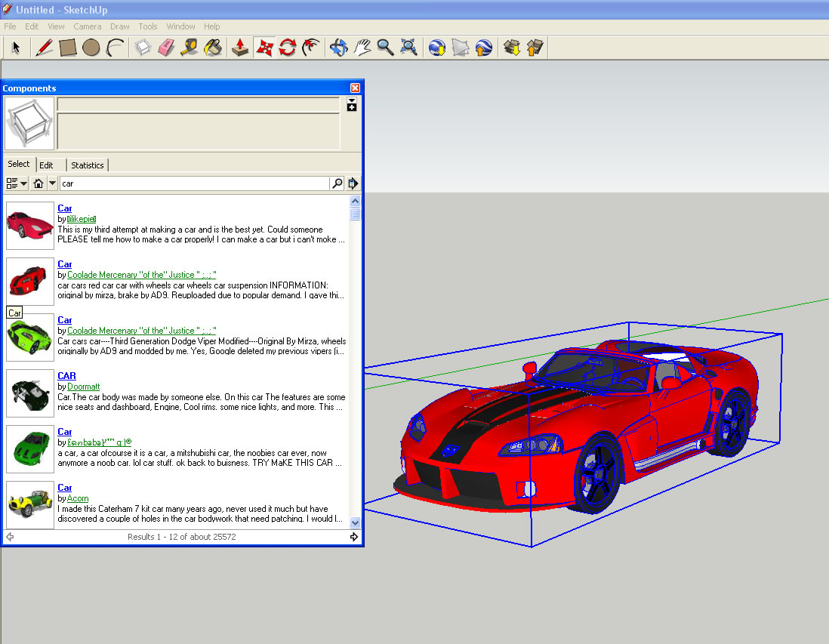
Task: Open the Doormatt author link
Action: pyautogui.click(x=83, y=387)
